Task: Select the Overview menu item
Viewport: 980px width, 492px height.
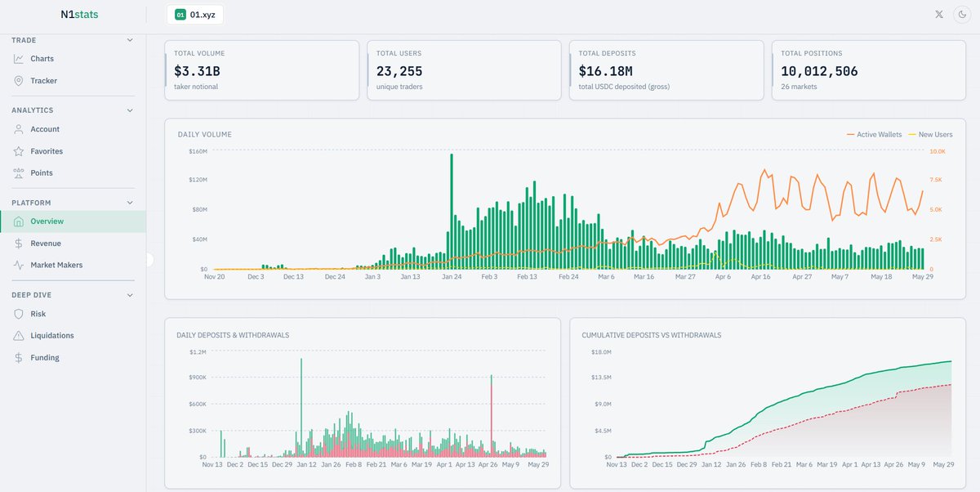Action: (x=73, y=221)
